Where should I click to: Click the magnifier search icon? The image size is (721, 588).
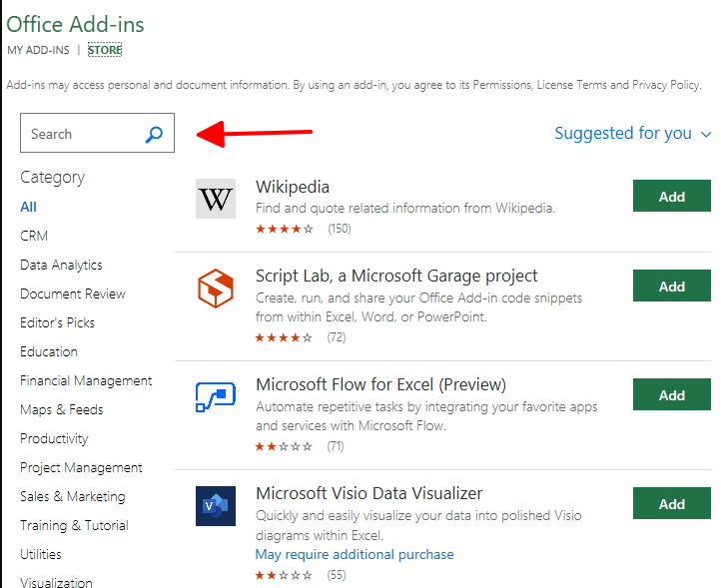154,134
